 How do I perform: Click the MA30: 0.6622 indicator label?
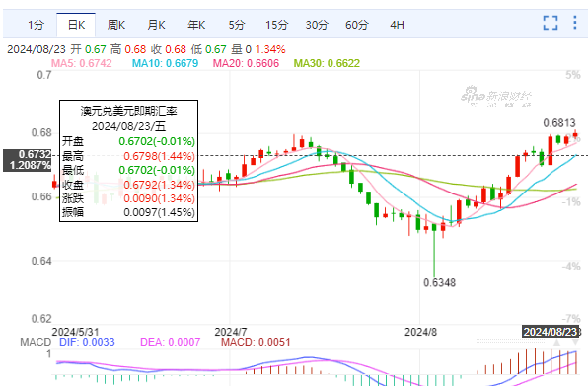click(327, 63)
